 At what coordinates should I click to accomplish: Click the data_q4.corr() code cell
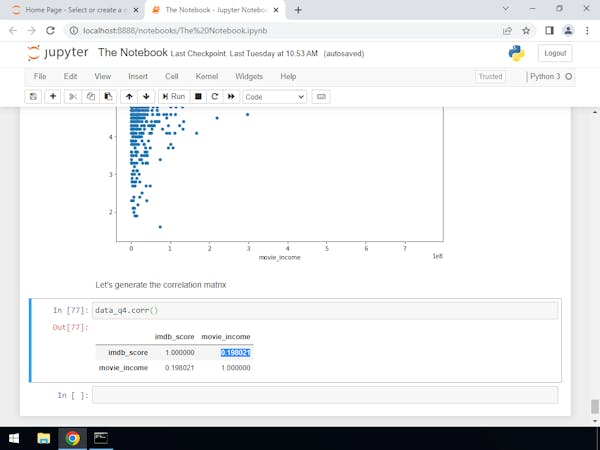point(325,310)
